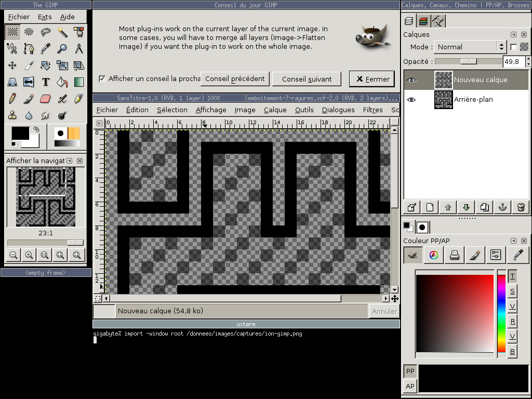This screenshot has height=399, width=532.
Task: Duplicate the current layer
Action: click(x=485, y=207)
